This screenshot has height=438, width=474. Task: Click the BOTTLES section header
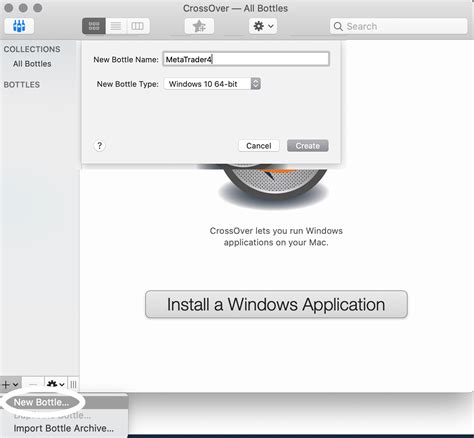(22, 85)
